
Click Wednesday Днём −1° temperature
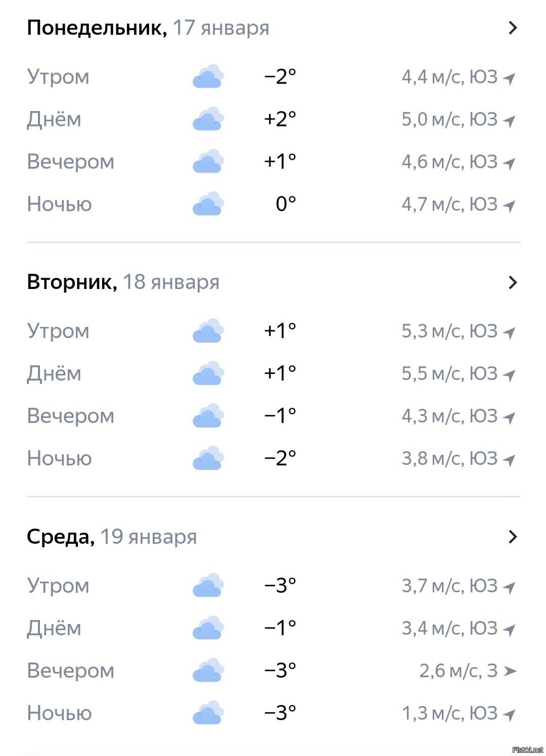coord(280,628)
